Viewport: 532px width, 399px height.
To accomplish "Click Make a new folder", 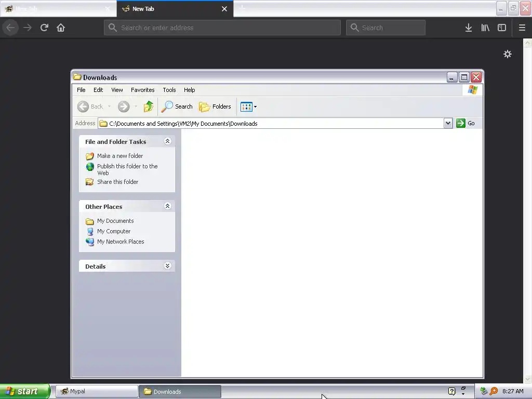I will click(120, 156).
